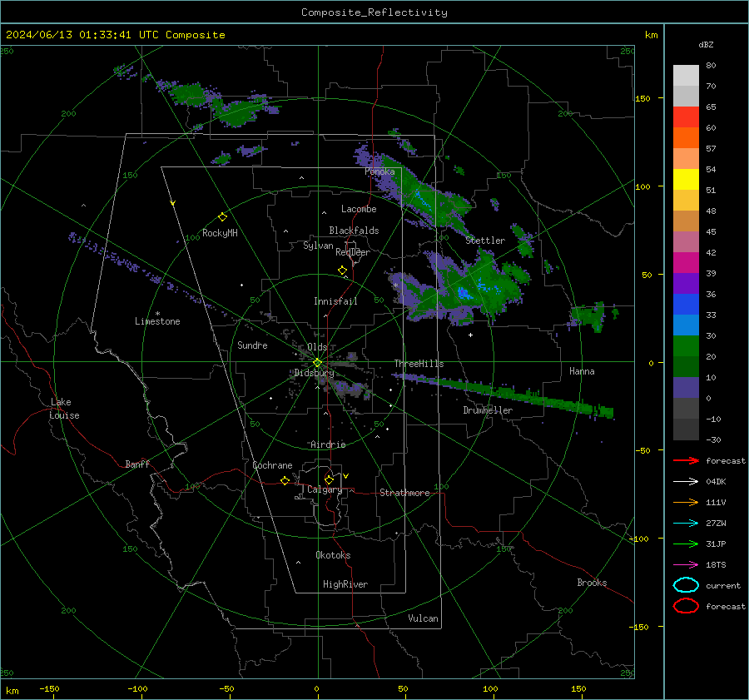Click the Hanna city label
Screen dimensions: 749x700
[x=582, y=371]
